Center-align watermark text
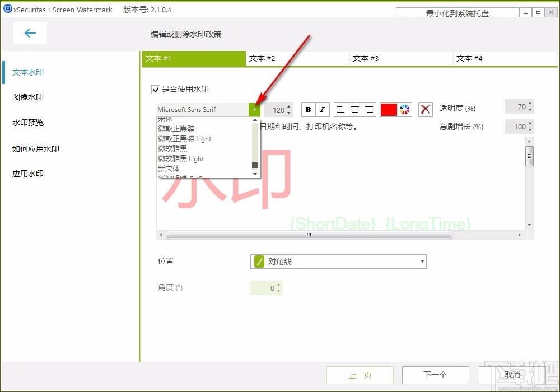The width and height of the screenshot is (560, 392). pyautogui.click(x=354, y=110)
